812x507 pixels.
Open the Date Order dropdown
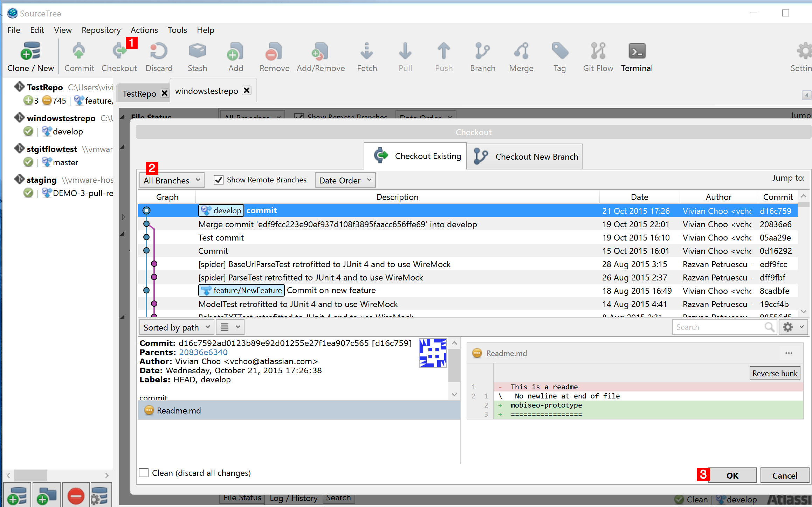(x=345, y=180)
